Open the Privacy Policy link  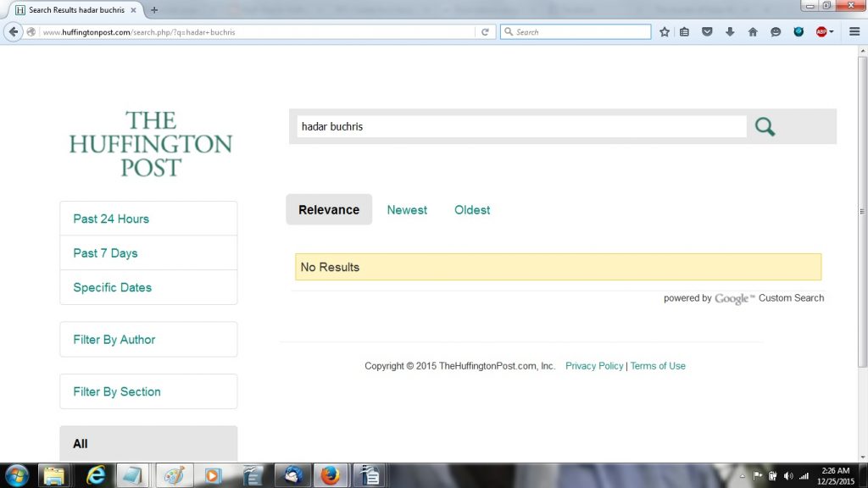coord(594,366)
